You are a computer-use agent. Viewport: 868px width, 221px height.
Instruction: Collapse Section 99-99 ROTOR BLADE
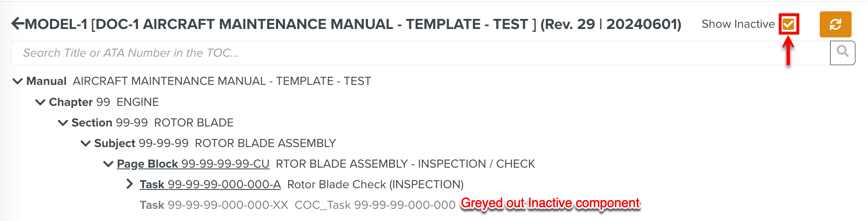63,123
